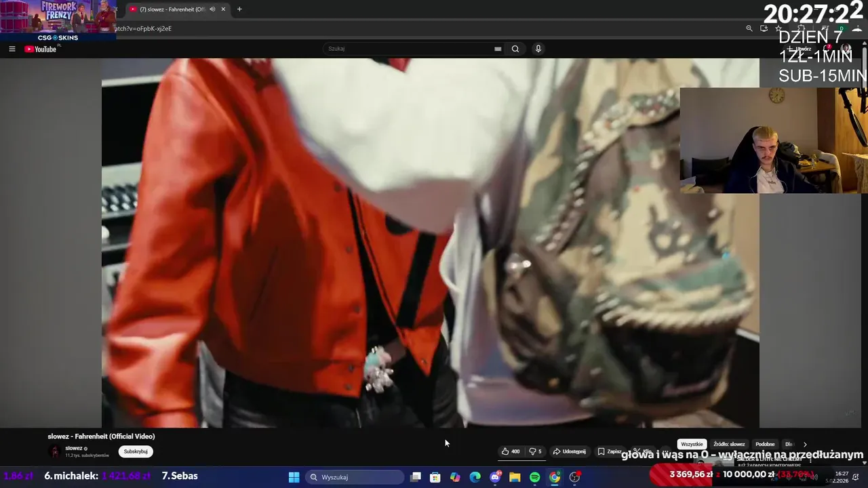Bookmark the page with the star icon

[778, 28]
